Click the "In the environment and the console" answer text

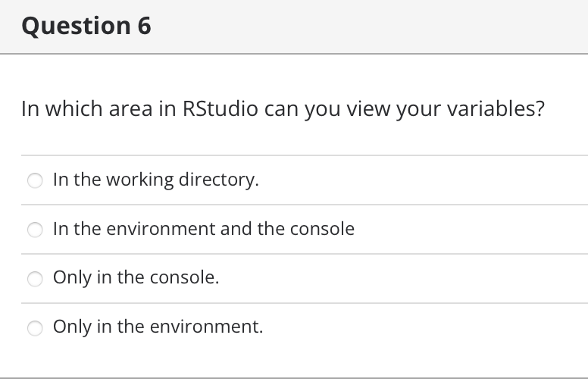(203, 229)
